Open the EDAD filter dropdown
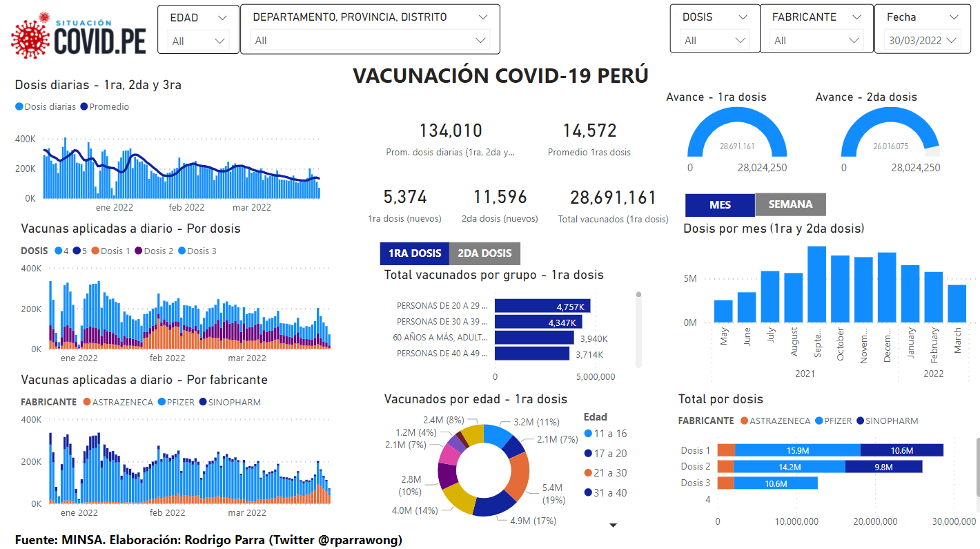Screen dimensions: 980x549 coord(199,41)
